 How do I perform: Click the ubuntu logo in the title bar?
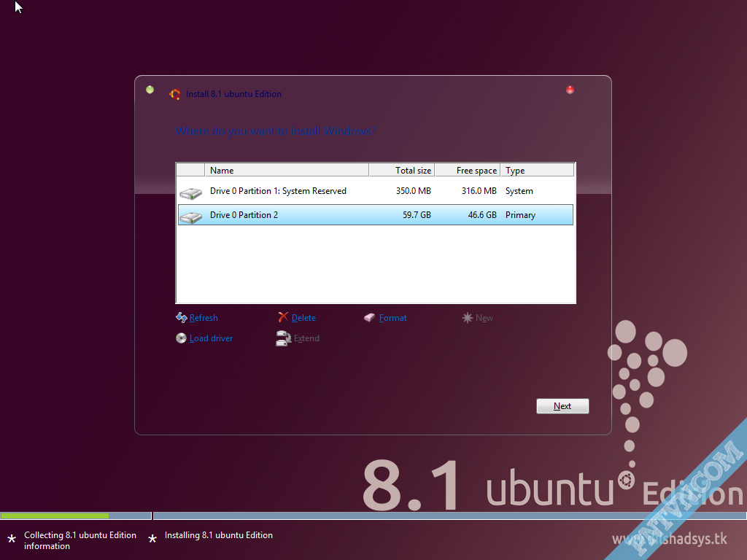point(175,94)
